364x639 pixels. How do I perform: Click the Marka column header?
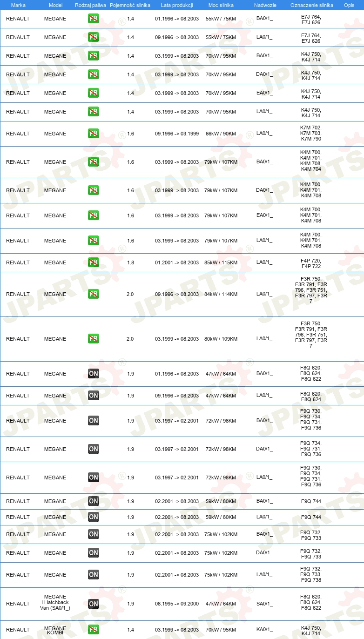pyautogui.click(x=18, y=5)
